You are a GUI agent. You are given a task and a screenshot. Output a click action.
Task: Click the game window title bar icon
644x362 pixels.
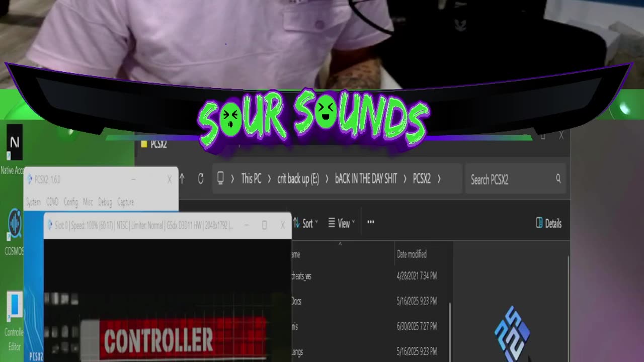50,226
